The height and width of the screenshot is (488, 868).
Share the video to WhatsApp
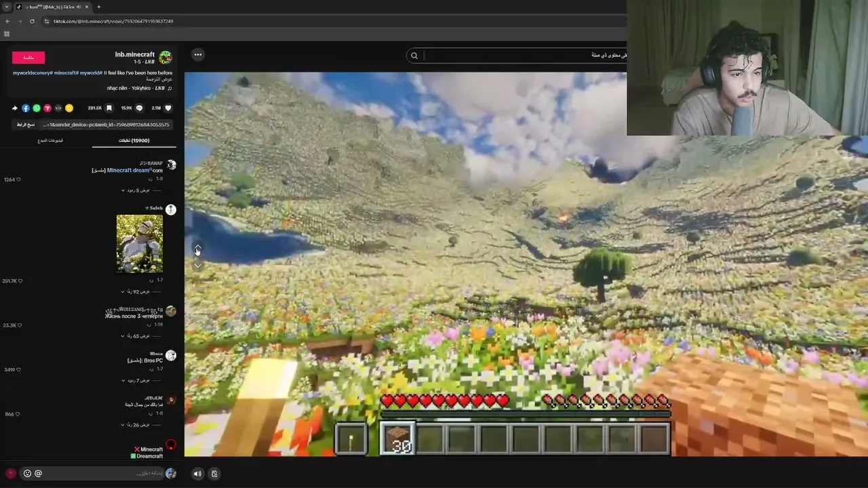[x=37, y=108]
